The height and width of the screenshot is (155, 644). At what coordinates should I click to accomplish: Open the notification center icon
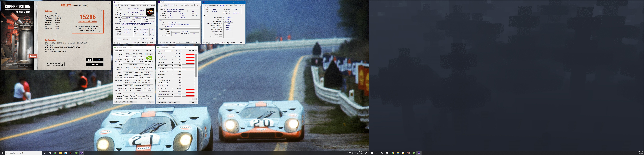(366, 153)
